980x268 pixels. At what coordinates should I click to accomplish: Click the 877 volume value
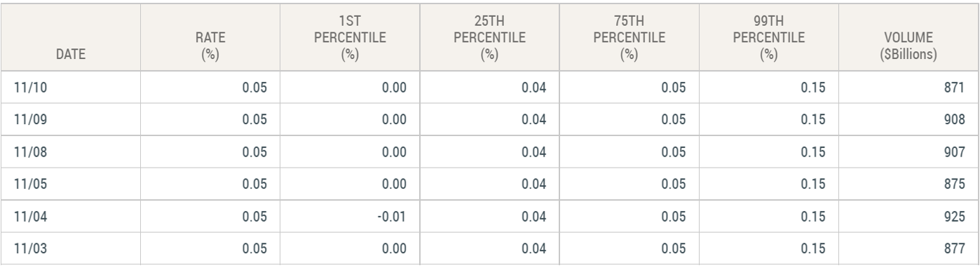(955, 246)
